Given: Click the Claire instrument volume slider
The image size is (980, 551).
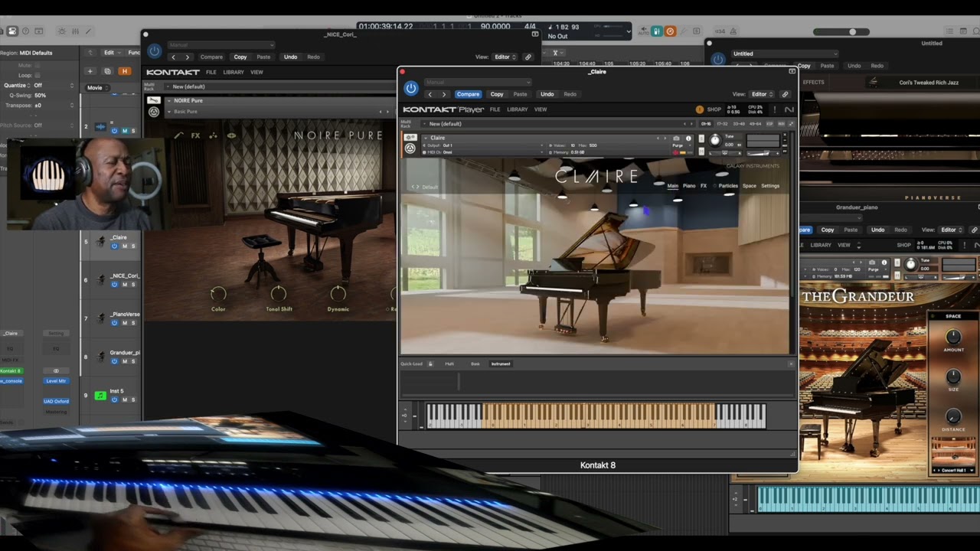Looking at the screenshot, I should (763, 152).
